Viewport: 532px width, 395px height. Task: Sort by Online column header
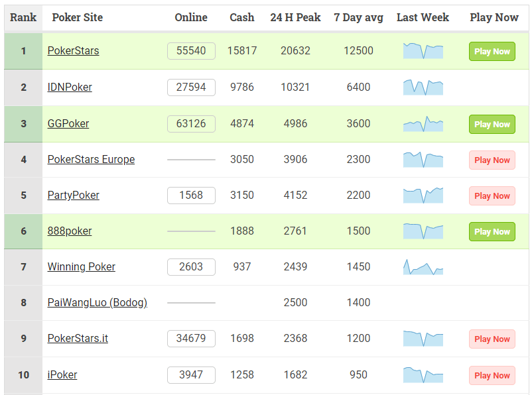(x=191, y=18)
